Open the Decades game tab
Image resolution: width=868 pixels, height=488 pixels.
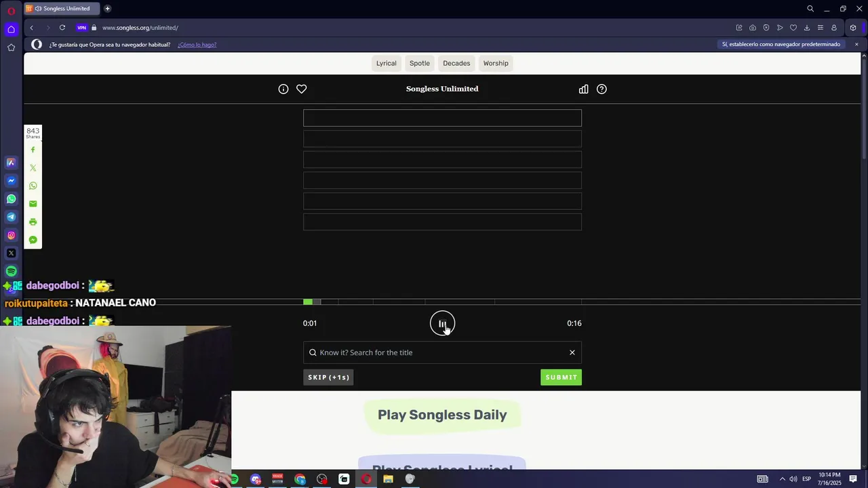(456, 63)
